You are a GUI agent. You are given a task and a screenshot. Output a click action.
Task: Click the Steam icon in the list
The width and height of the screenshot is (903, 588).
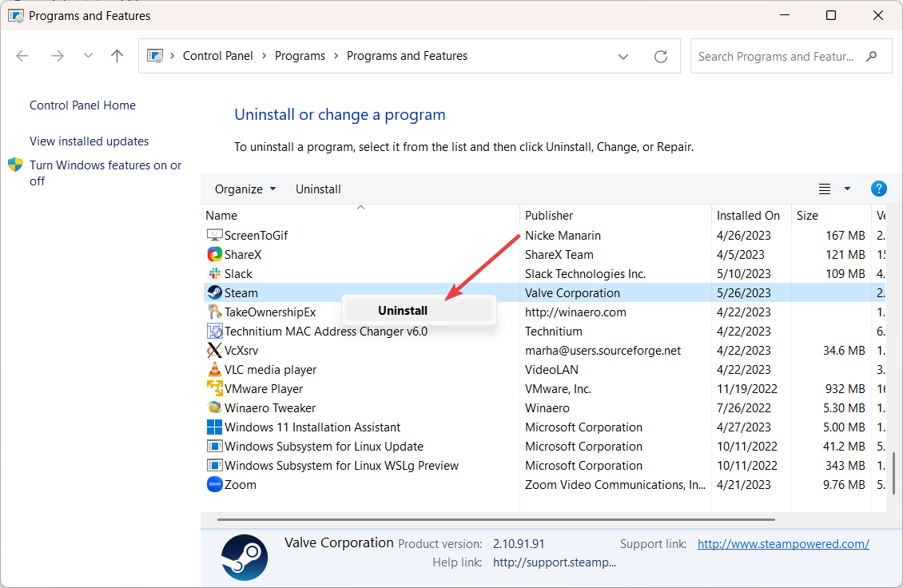point(214,292)
